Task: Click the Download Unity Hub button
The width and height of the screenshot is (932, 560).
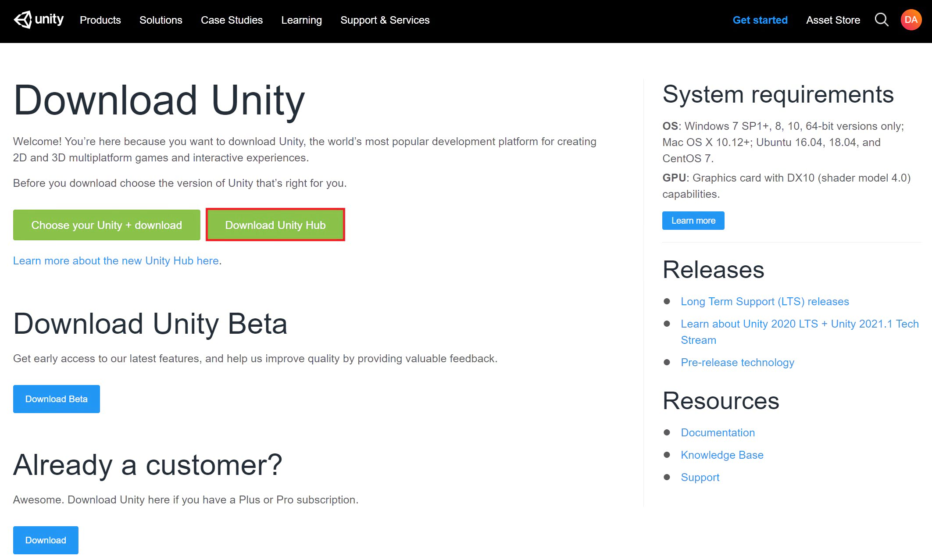Action: pos(275,225)
